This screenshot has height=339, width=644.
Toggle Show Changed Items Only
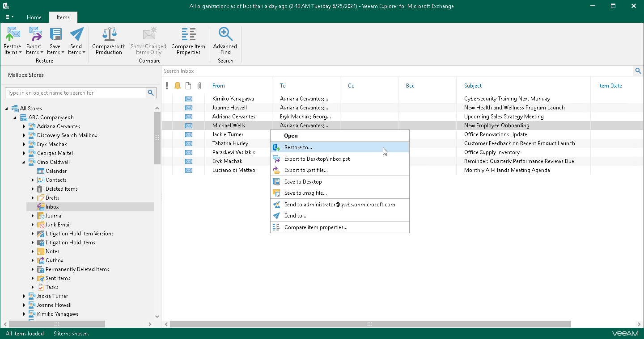tap(148, 40)
